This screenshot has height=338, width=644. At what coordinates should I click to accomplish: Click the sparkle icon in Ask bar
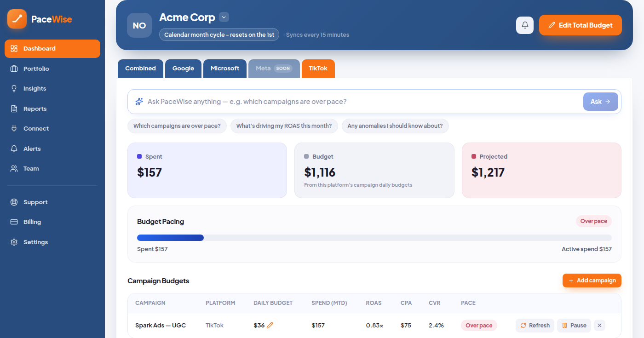pos(139,102)
